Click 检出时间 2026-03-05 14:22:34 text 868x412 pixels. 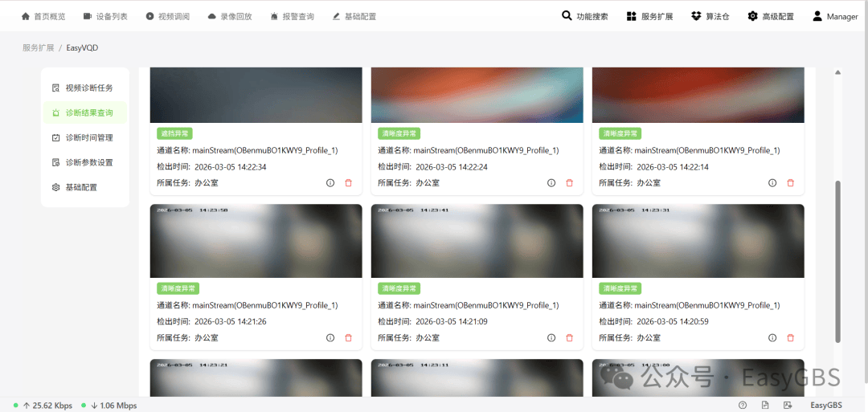tap(211, 167)
